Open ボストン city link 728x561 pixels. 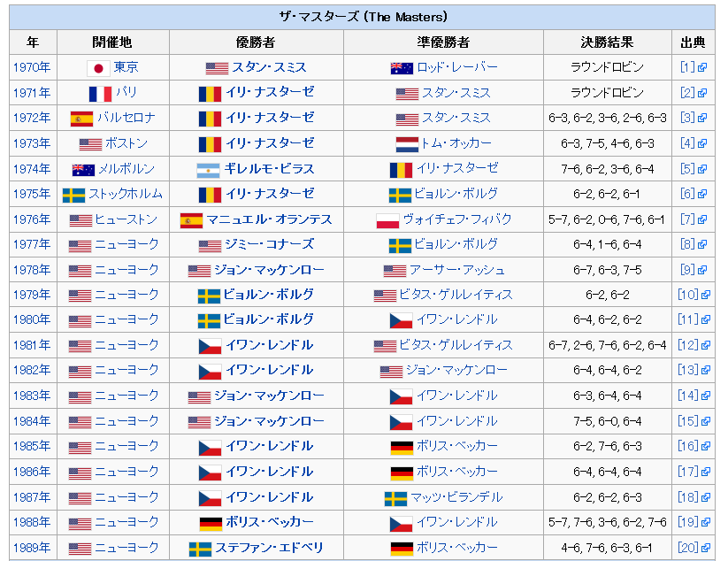point(126,143)
